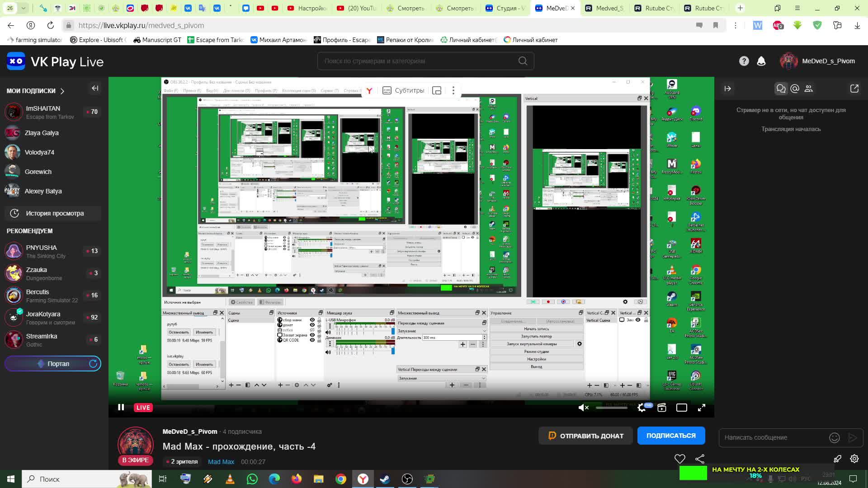Enter fullscreen video mode

(701, 408)
